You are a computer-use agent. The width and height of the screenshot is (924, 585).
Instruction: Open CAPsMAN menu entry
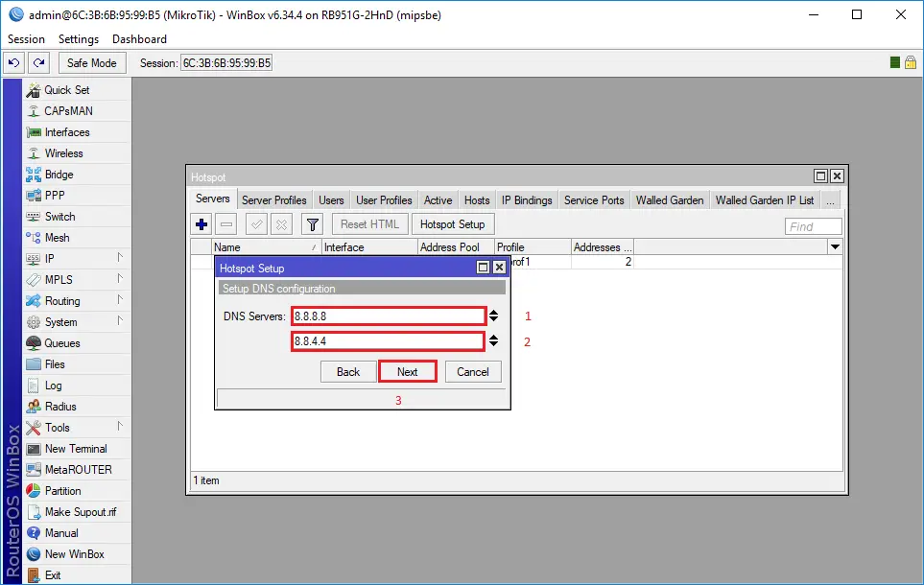77,110
